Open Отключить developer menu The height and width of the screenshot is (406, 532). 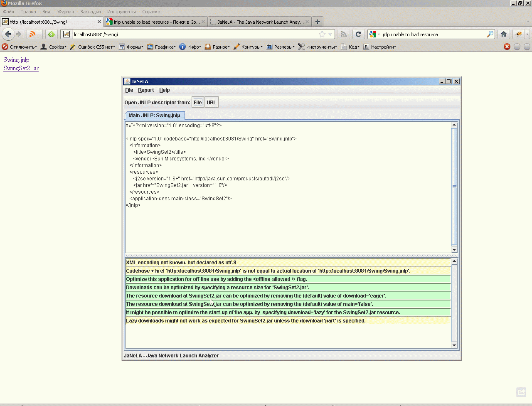[20, 47]
